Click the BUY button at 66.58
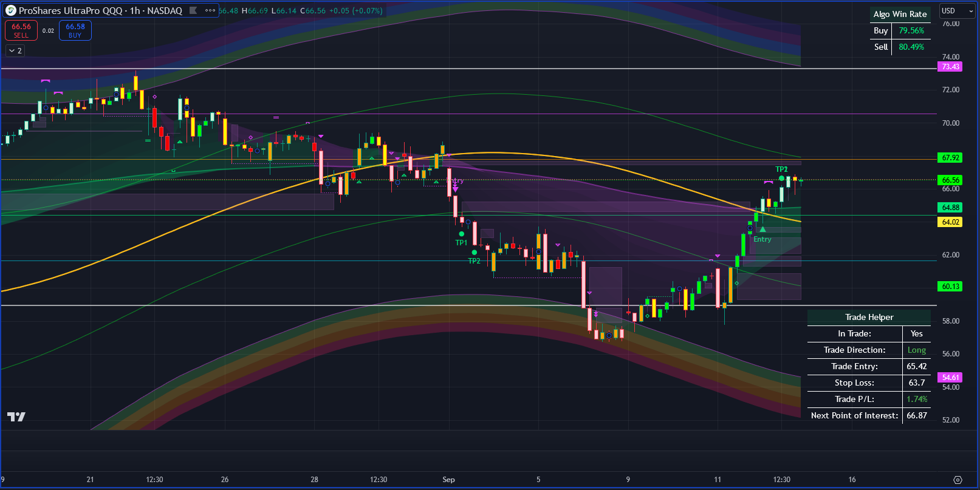This screenshot has width=980, height=490. (x=75, y=30)
